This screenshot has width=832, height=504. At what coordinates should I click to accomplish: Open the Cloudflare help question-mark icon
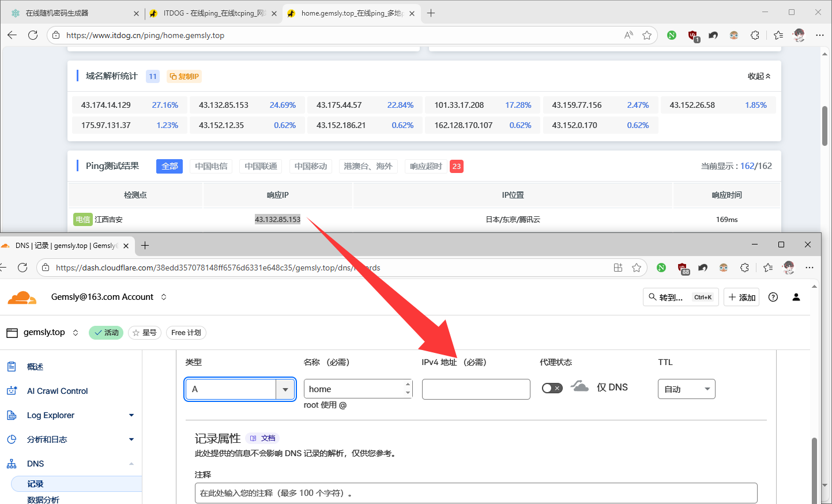pyautogui.click(x=773, y=297)
